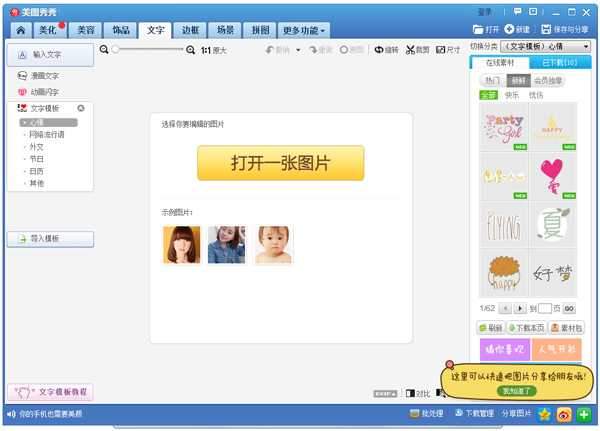Open the resize (尺寸) tool
Viewport: 600px width, 431px height.
click(x=447, y=50)
